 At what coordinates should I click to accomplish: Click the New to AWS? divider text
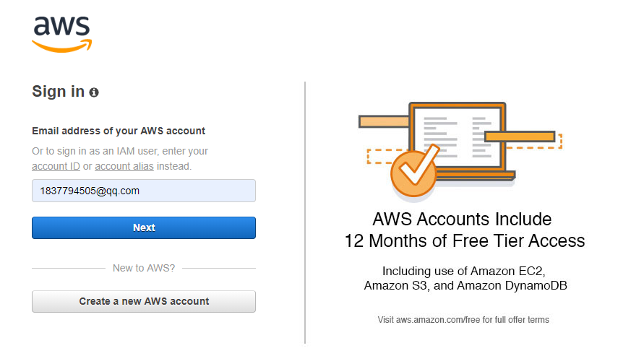coord(144,268)
